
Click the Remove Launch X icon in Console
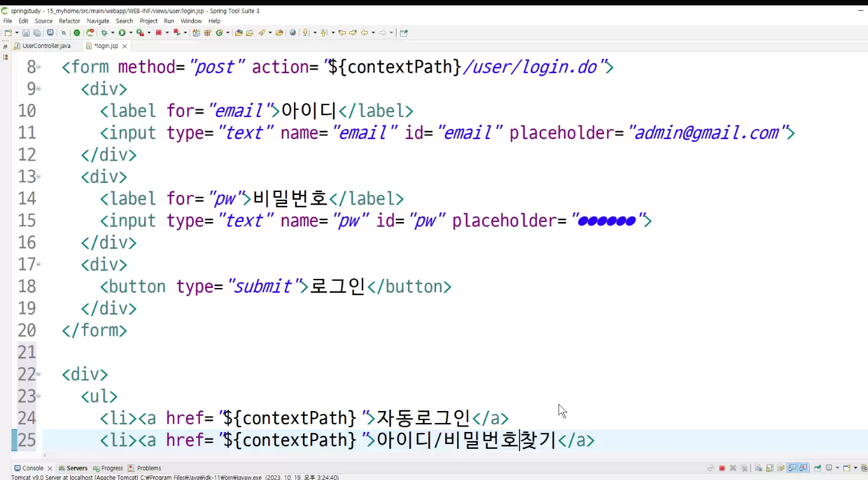pos(733,468)
